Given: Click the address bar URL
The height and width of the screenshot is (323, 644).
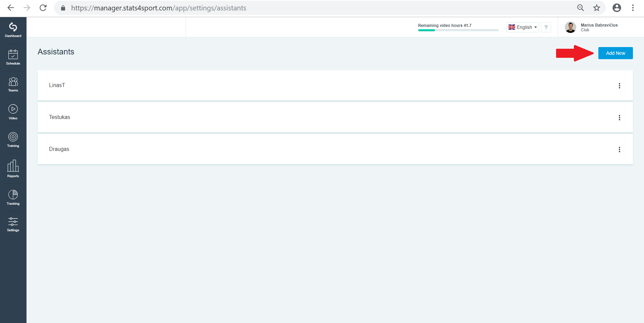Looking at the screenshot, I should [159, 8].
